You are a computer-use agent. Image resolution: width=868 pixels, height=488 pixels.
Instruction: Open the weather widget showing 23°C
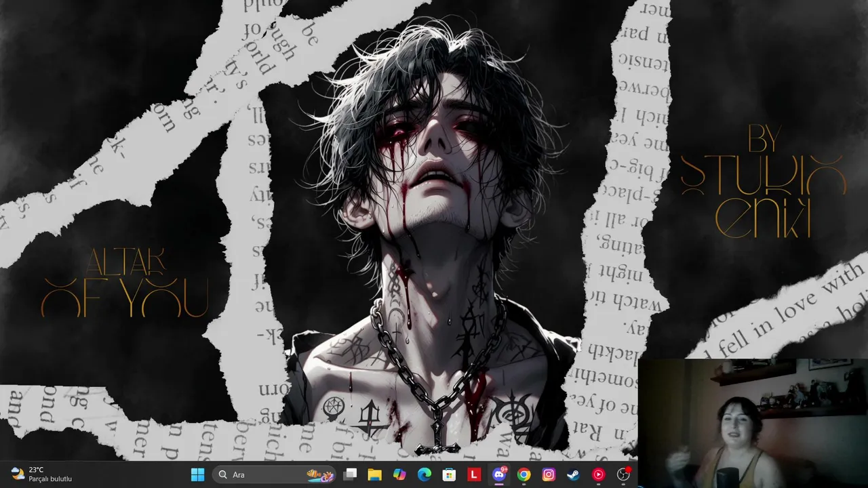click(x=42, y=474)
